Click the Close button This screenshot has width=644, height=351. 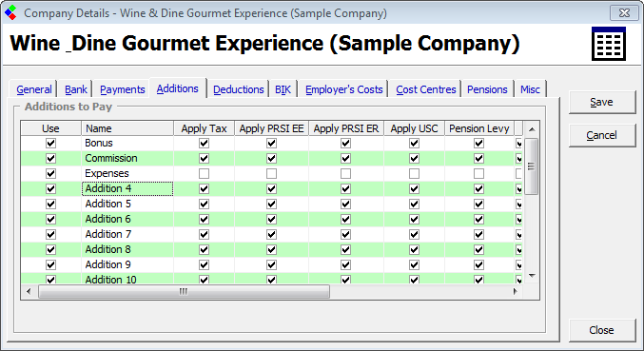[602, 330]
